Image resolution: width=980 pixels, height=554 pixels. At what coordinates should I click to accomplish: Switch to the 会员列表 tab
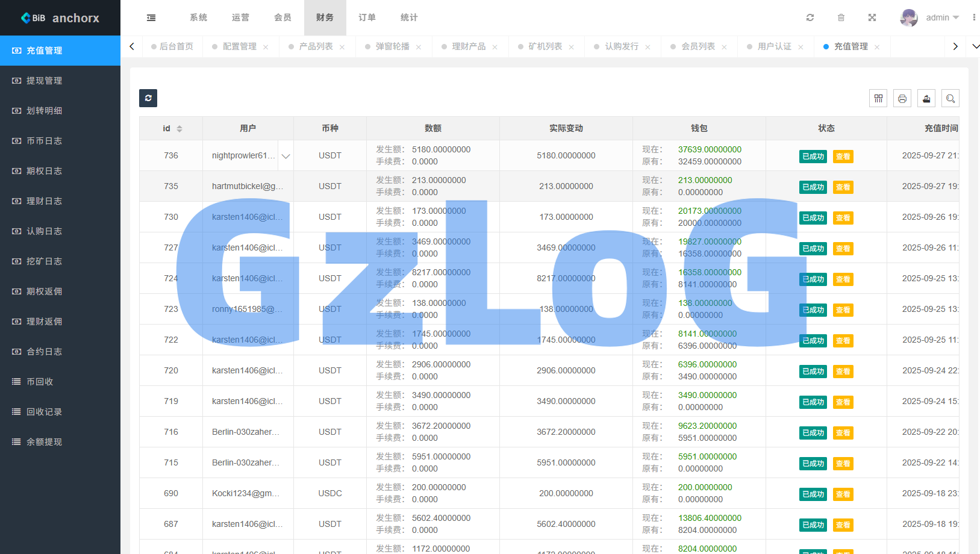pos(698,46)
